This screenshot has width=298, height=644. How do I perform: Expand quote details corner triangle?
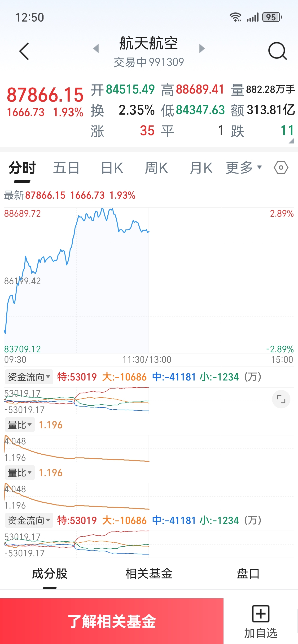[291, 141]
